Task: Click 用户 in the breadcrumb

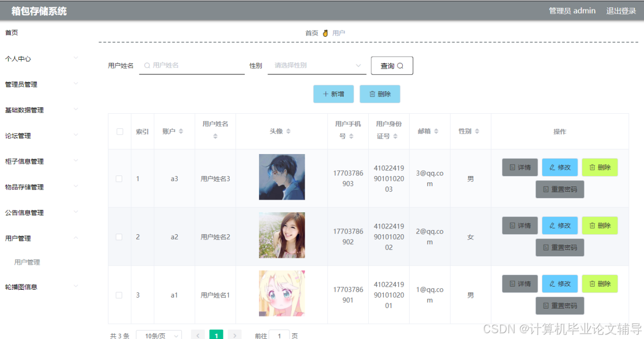Action: click(x=339, y=33)
